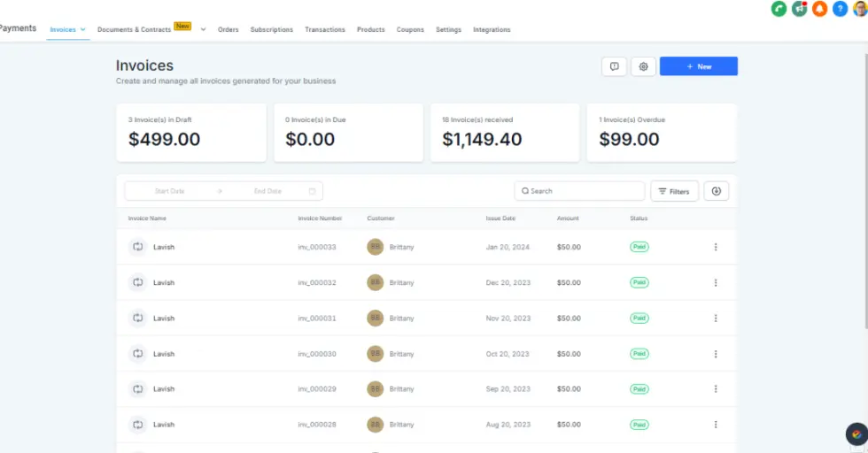Image resolution: width=868 pixels, height=453 pixels.
Task: Click the Jan 20, 2024 issue date
Action: click(508, 247)
